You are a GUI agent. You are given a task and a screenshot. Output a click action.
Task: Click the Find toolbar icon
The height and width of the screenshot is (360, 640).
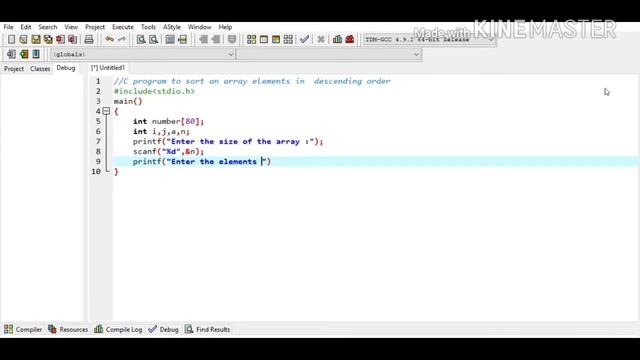click(141, 39)
